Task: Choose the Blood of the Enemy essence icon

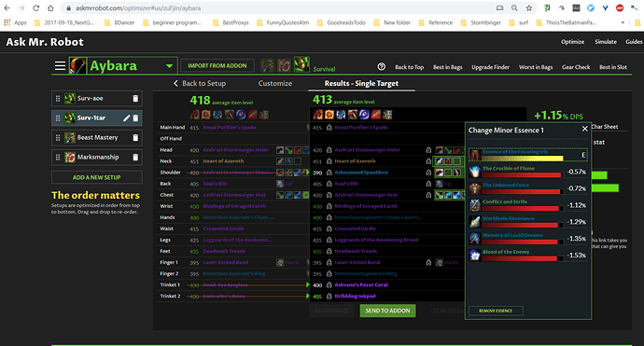Action: [475, 256]
